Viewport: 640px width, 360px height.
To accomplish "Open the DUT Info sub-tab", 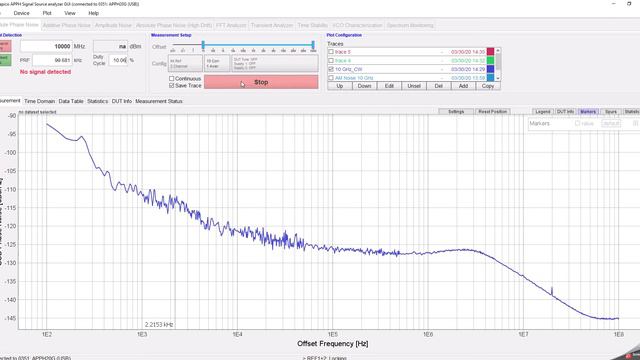I will (122, 101).
